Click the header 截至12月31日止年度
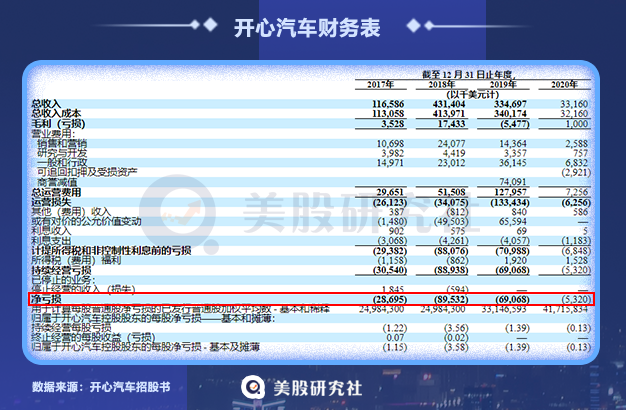The width and height of the screenshot is (626, 410). 468,75
